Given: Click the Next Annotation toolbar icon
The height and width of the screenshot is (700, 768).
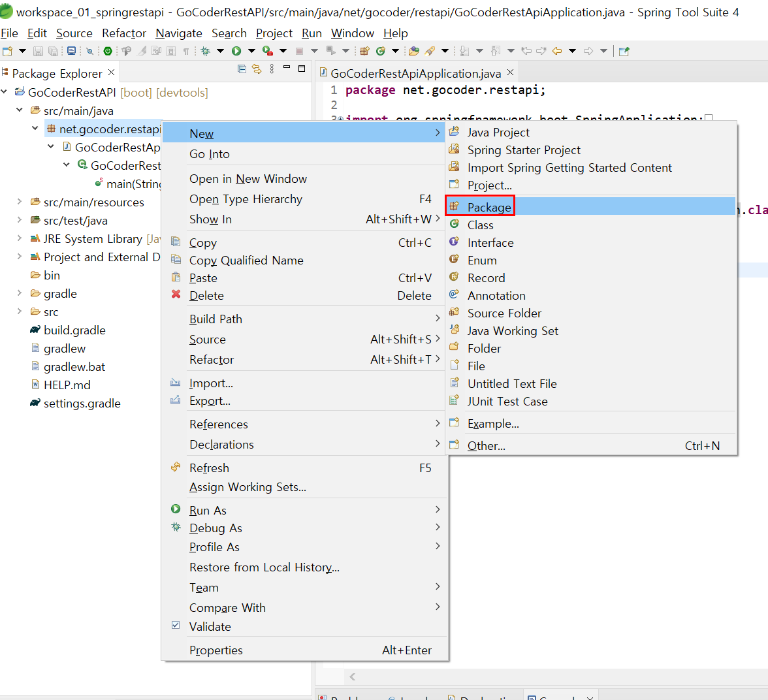Looking at the screenshot, I should coord(464,51).
